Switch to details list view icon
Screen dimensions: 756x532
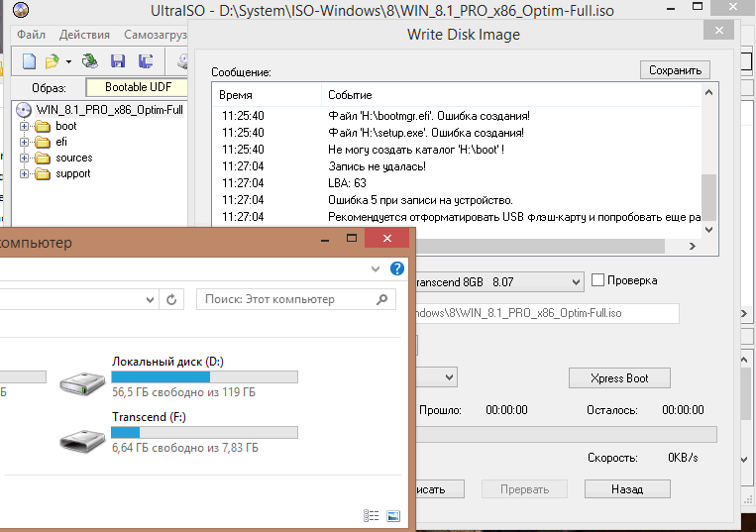[x=372, y=516]
